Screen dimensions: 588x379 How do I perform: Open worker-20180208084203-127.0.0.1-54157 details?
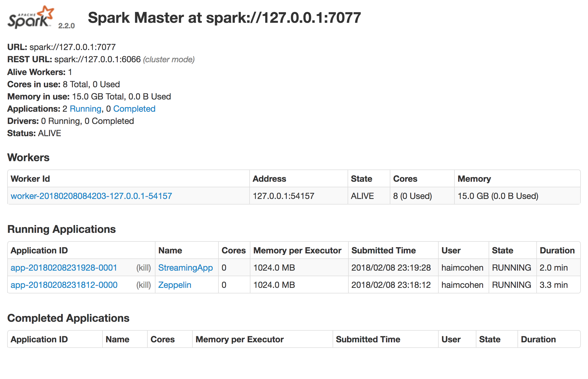(91, 196)
